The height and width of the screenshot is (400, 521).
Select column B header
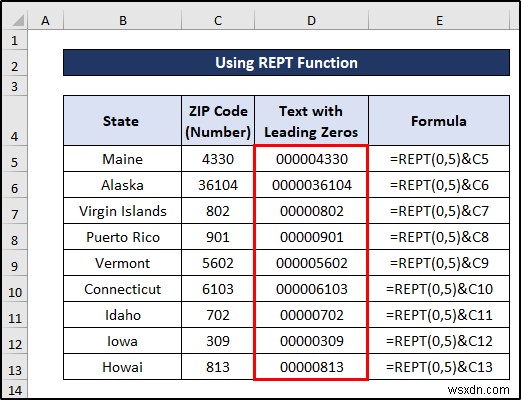(122, 21)
